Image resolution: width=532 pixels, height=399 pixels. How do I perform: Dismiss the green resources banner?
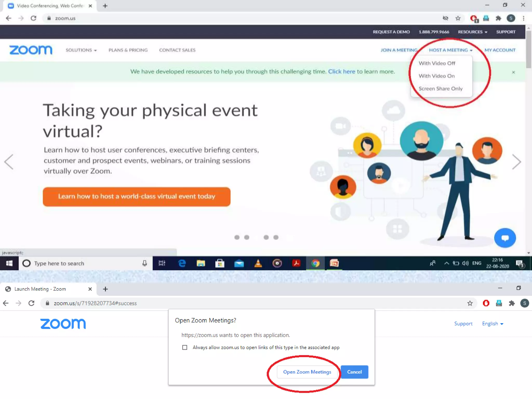(x=513, y=72)
